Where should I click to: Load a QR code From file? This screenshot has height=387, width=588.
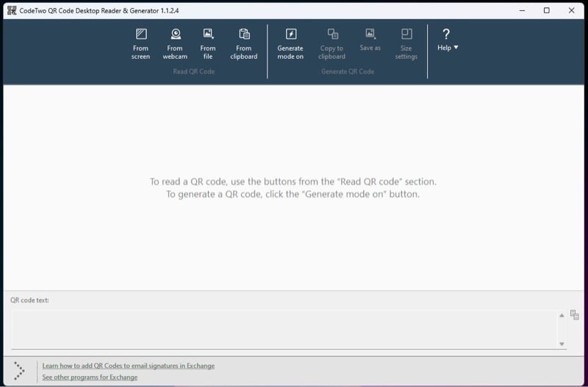pos(208,44)
